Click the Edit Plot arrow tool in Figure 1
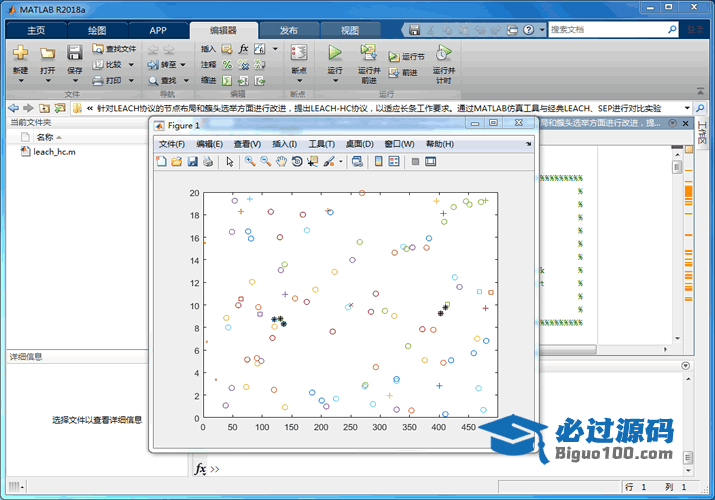This screenshot has width=715, height=500. [x=229, y=161]
